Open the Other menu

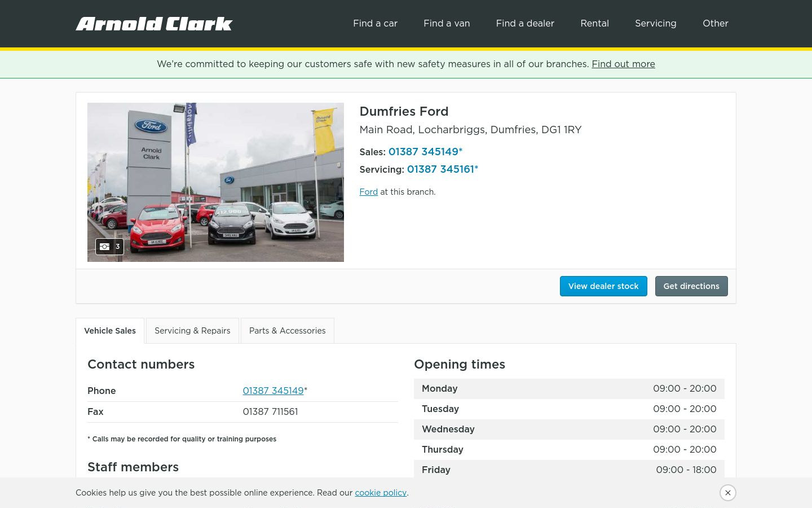(715, 23)
